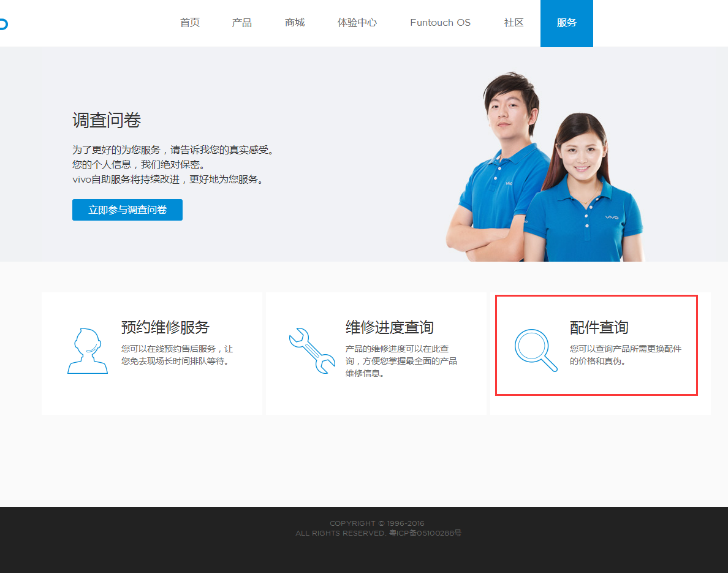The height and width of the screenshot is (573, 728).
Task: Open the 配件查询 heading link
Action: pyautogui.click(x=599, y=327)
